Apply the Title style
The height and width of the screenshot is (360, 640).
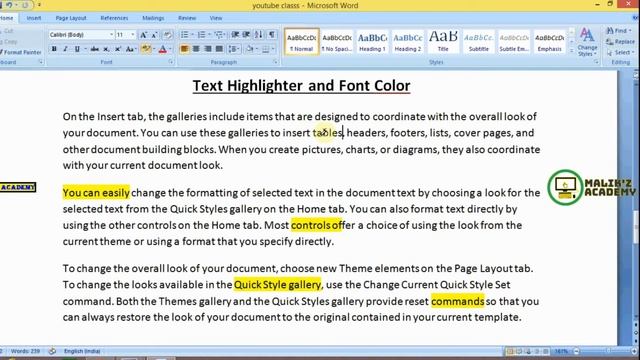(443, 42)
